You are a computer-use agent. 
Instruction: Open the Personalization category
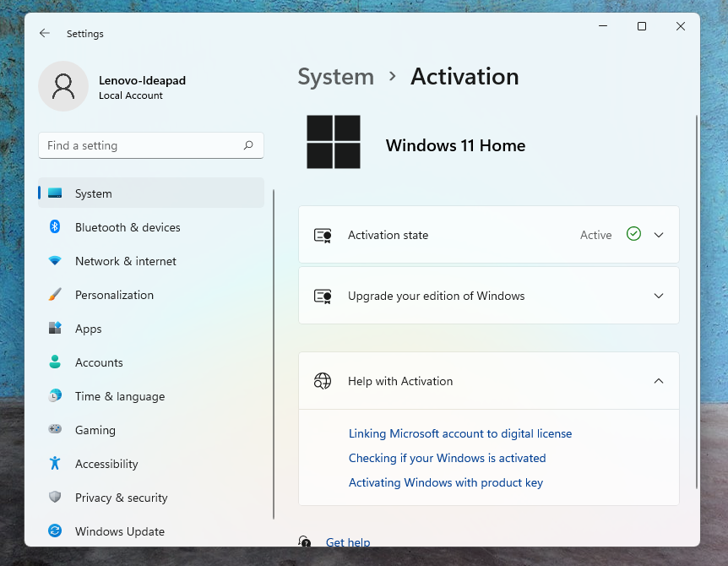151,295
